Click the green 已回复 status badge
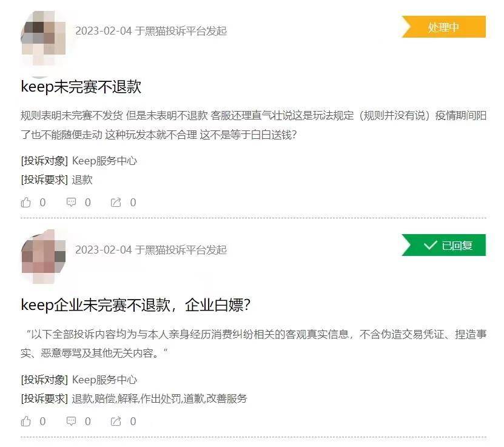The image size is (504, 447). tap(444, 245)
